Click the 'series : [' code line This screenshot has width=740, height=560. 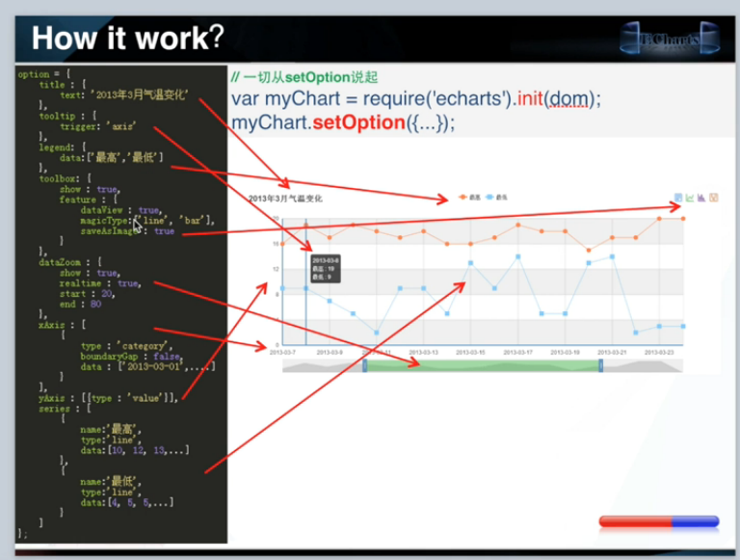(66, 409)
